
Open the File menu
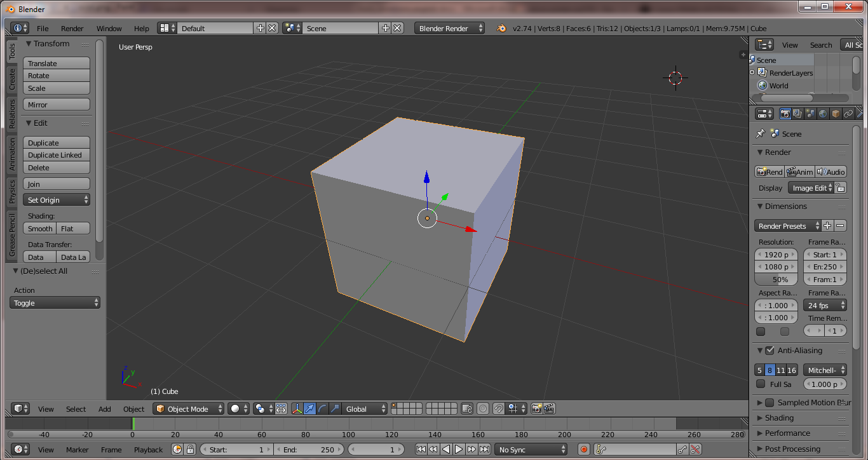point(43,28)
